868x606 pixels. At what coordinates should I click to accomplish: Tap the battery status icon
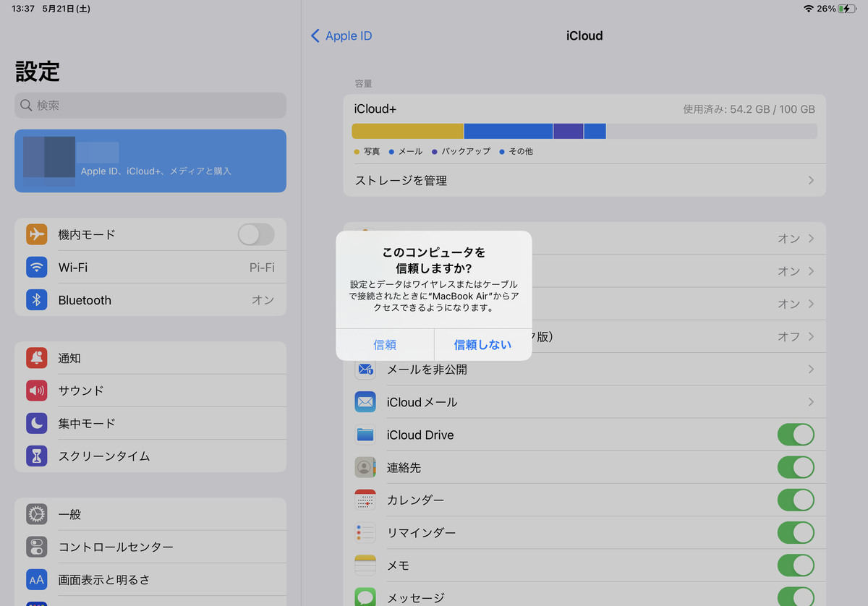click(x=847, y=9)
